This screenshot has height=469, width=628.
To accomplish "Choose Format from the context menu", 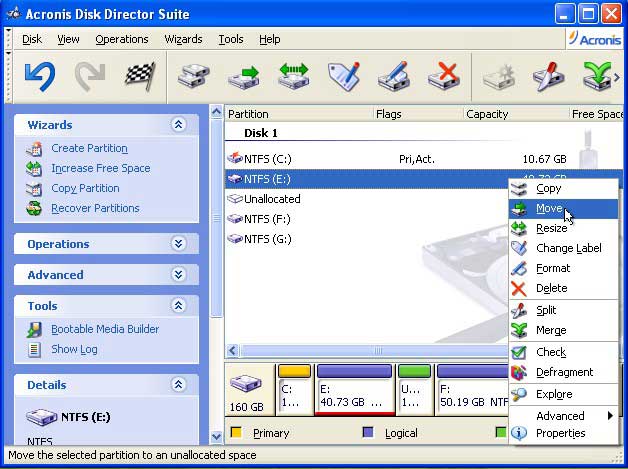I will [564, 268].
